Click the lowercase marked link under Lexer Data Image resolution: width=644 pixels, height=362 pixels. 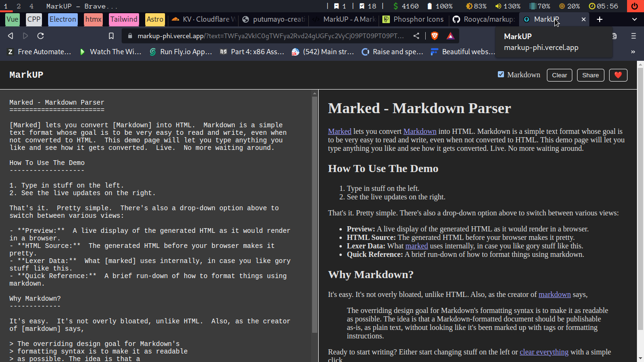tap(417, 246)
